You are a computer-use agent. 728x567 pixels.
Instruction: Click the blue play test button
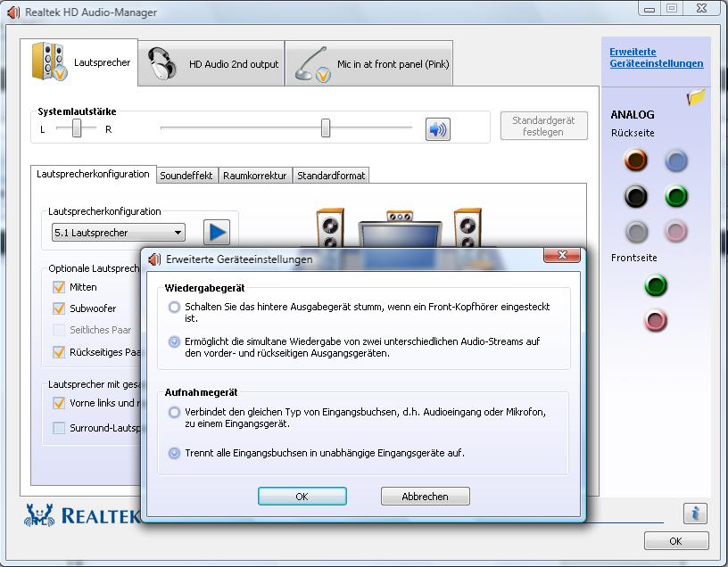point(217,232)
